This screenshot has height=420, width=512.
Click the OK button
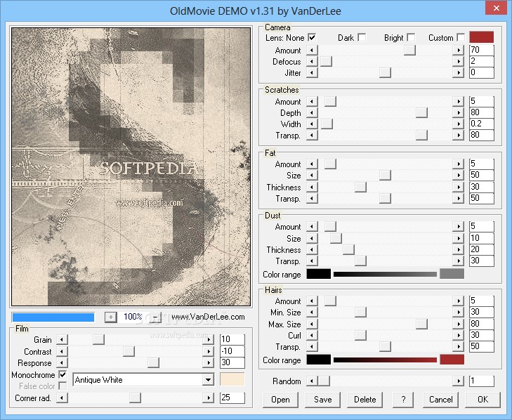[483, 400]
